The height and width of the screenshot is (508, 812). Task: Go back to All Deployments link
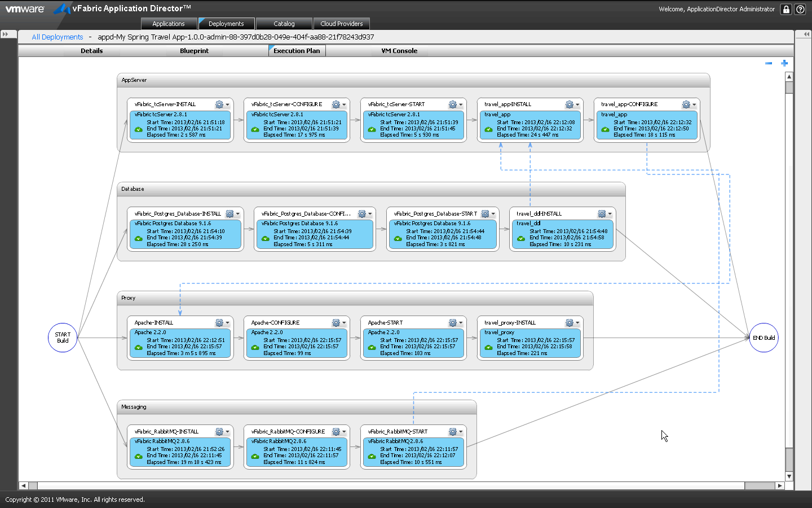click(x=58, y=37)
